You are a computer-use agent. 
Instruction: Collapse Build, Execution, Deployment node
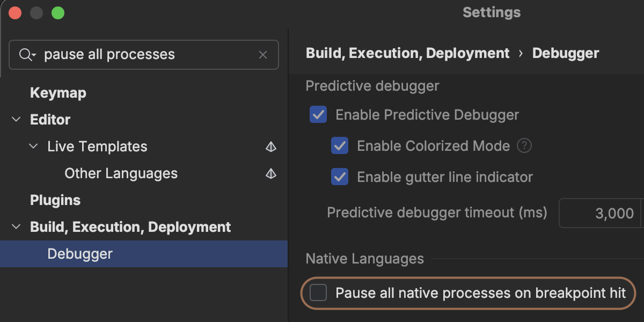click(16, 227)
